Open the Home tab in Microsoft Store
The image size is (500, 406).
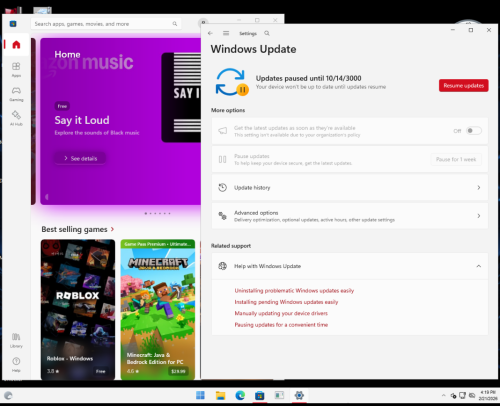click(16, 45)
